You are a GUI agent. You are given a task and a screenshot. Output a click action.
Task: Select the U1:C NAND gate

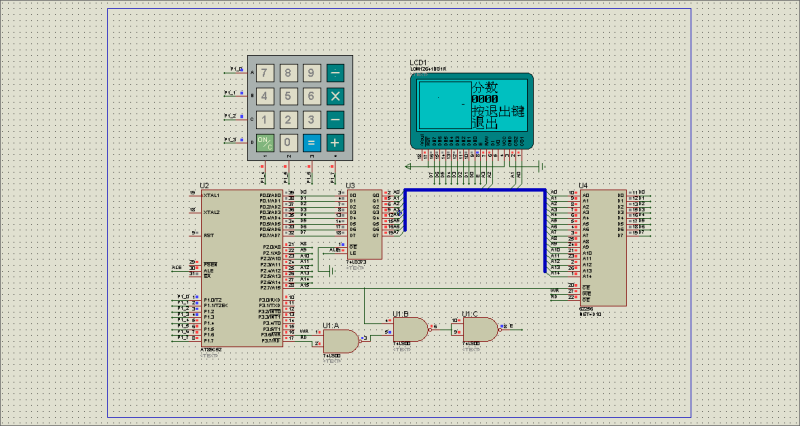click(x=479, y=328)
